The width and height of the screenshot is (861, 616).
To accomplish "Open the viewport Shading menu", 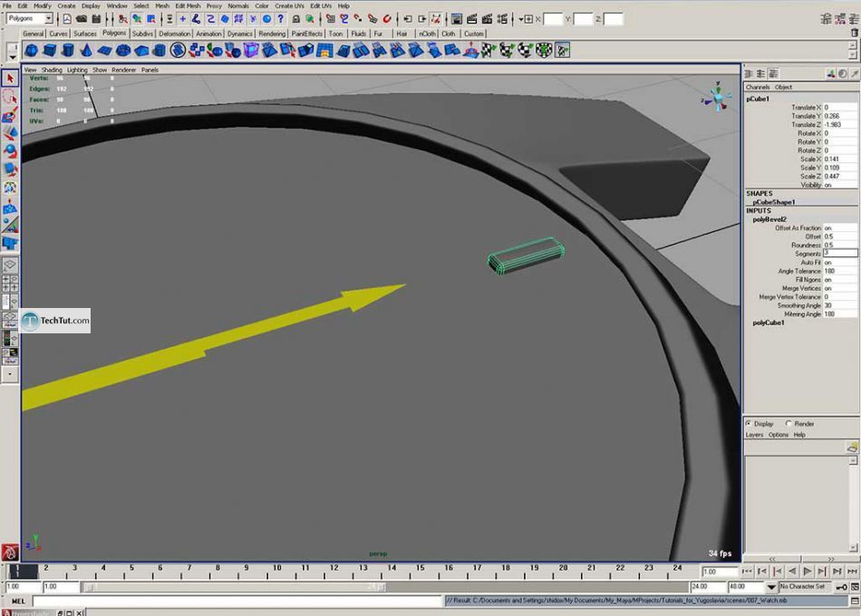I will pyautogui.click(x=52, y=70).
